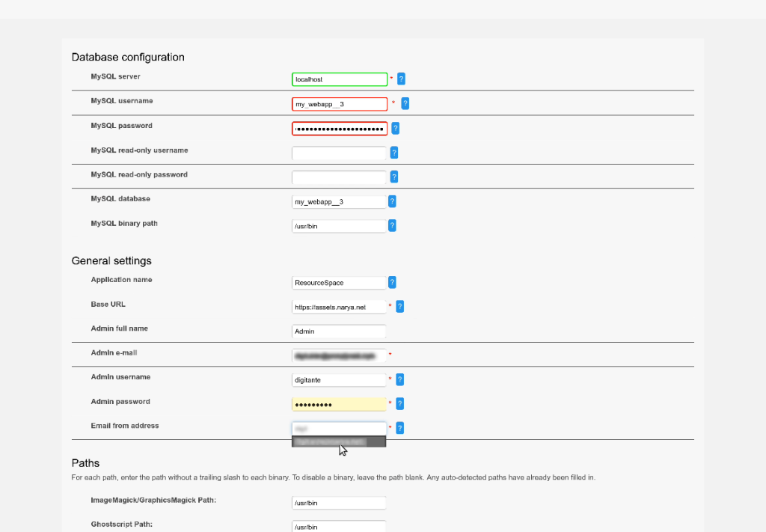This screenshot has width=766, height=532.
Task: Open help for MySQL read-only password
Action: pos(394,177)
